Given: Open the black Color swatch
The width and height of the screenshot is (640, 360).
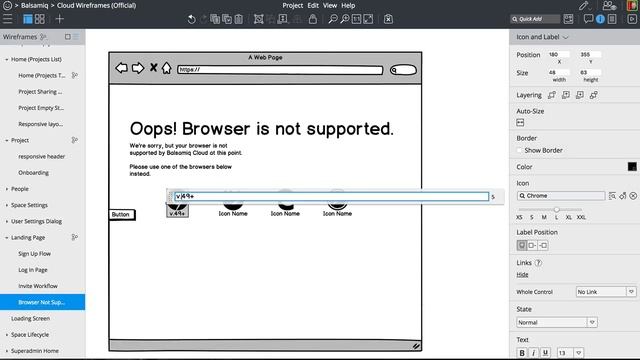Looking at the screenshot, I should click(632, 167).
